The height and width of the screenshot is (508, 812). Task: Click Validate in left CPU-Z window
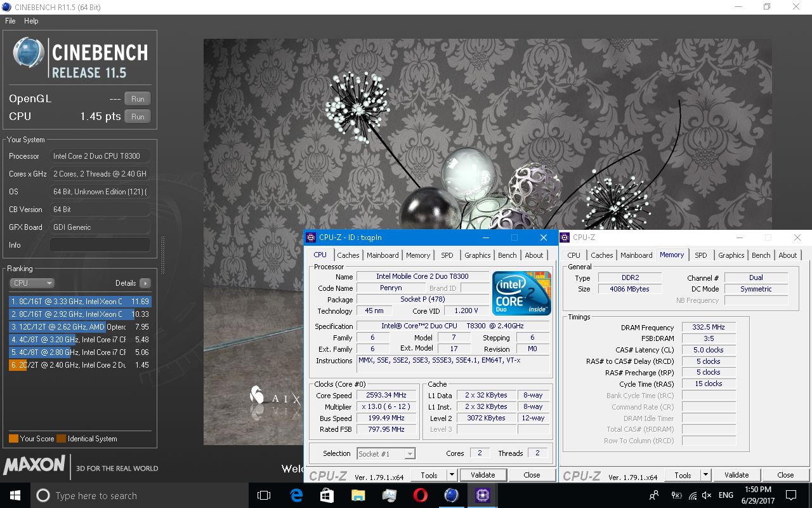click(483, 475)
